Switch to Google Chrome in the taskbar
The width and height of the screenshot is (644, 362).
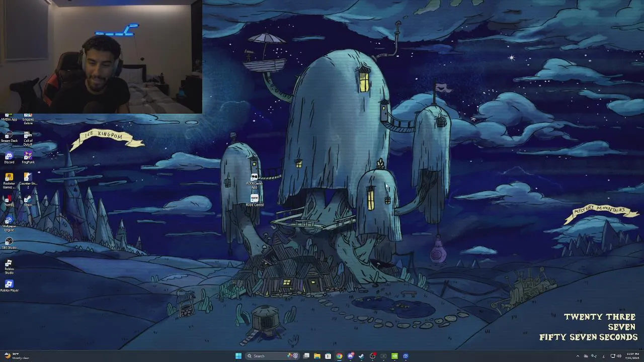[x=339, y=356]
